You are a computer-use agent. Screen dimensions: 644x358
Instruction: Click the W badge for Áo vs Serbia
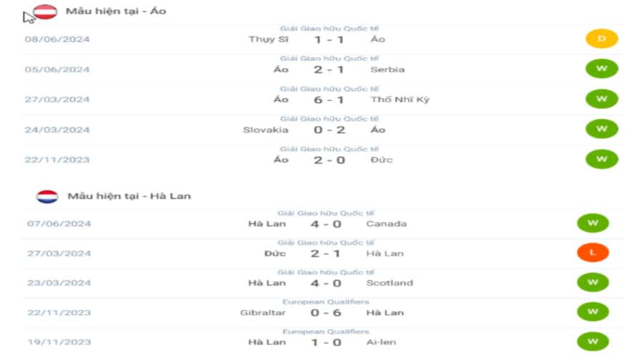click(601, 69)
